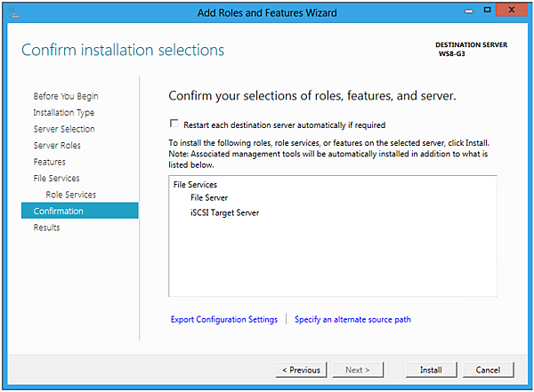Go back with the Previous button
Image resolution: width=534 pixels, height=392 pixels.
coord(301,370)
